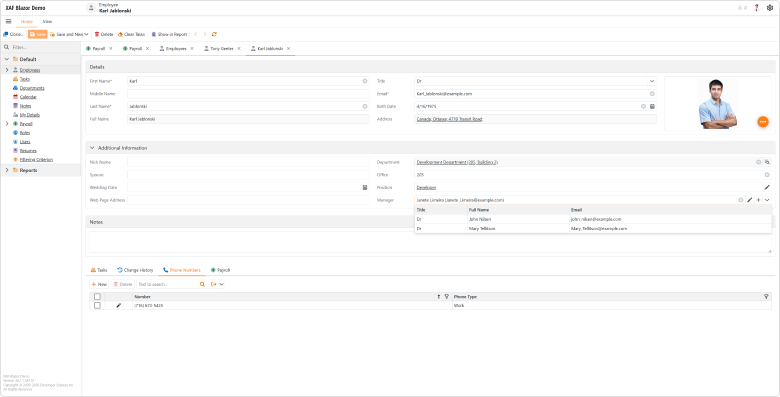780x397 pixels.
Task: Open the Title dropdown
Action: point(652,81)
